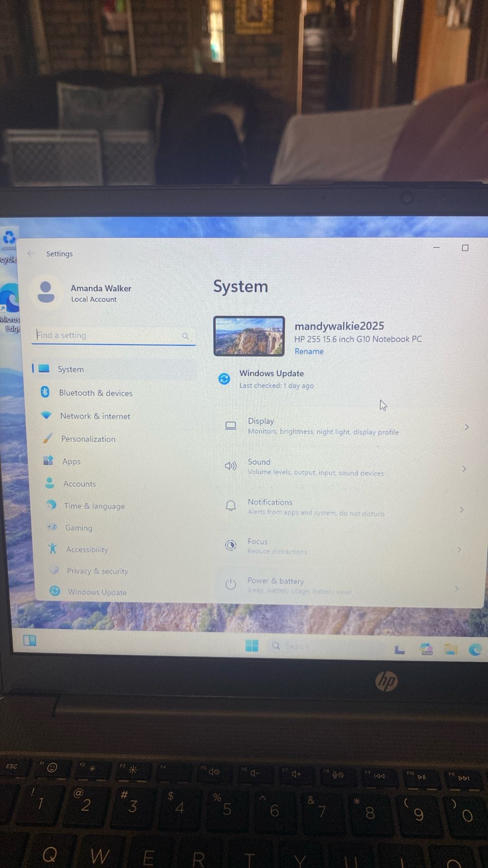The width and height of the screenshot is (488, 868).
Task: Open the Notifications settings row
Action: coord(343,507)
